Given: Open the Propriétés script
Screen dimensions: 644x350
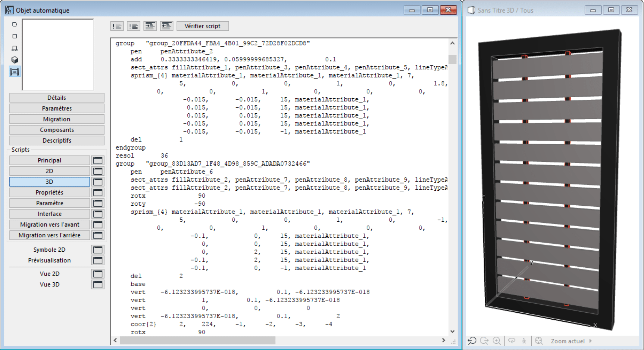Looking at the screenshot, I should click(50, 193).
